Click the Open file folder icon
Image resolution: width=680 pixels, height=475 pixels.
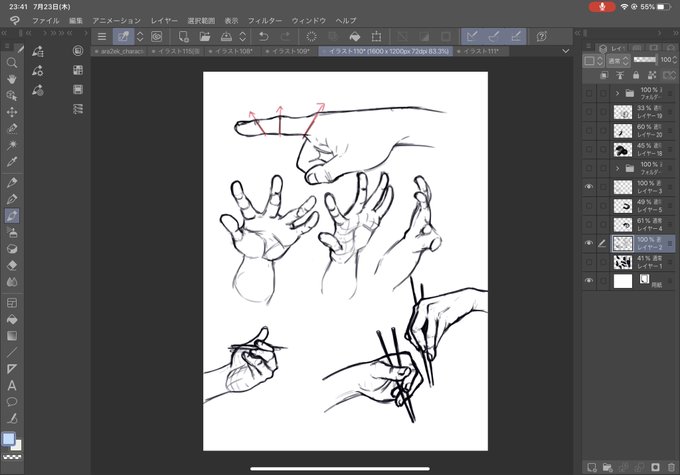click(205, 36)
